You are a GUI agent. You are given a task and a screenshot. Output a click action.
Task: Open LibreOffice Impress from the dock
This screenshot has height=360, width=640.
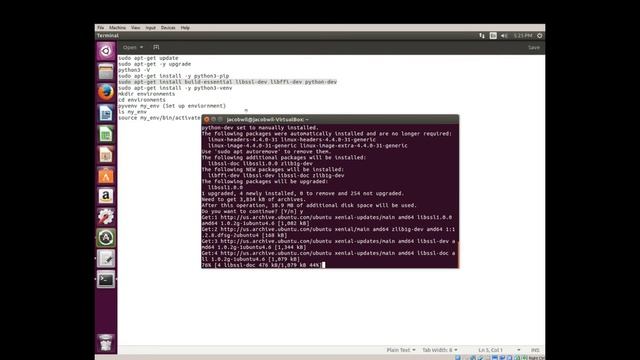pos(106,155)
